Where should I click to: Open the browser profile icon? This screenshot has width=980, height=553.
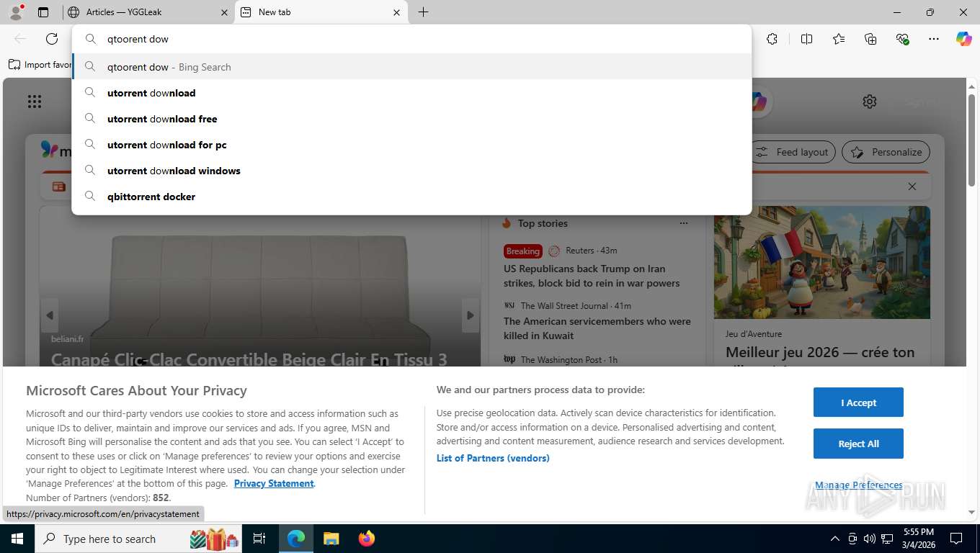[16, 12]
